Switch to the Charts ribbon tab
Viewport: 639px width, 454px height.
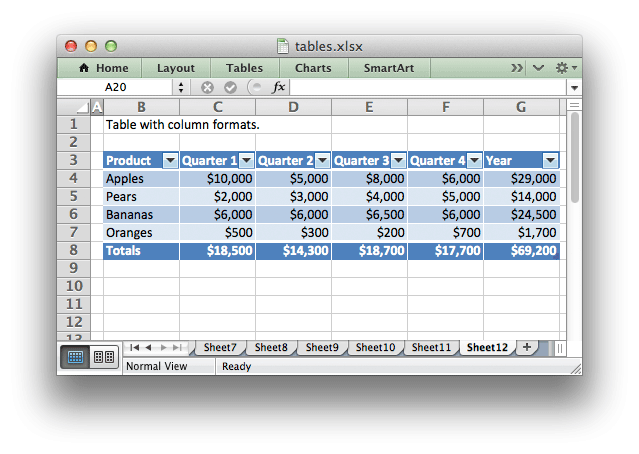click(x=313, y=68)
